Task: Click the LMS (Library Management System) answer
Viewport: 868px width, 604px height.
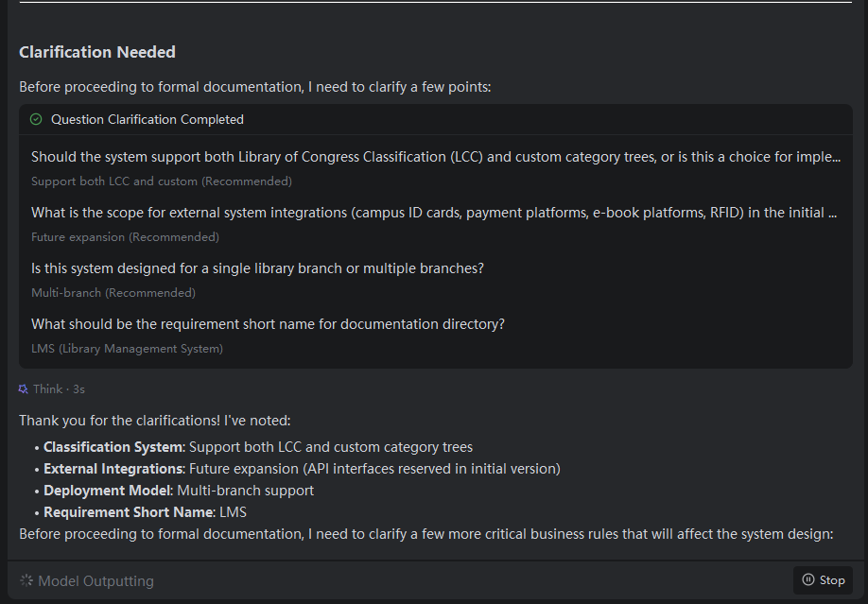Action: point(128,348)
